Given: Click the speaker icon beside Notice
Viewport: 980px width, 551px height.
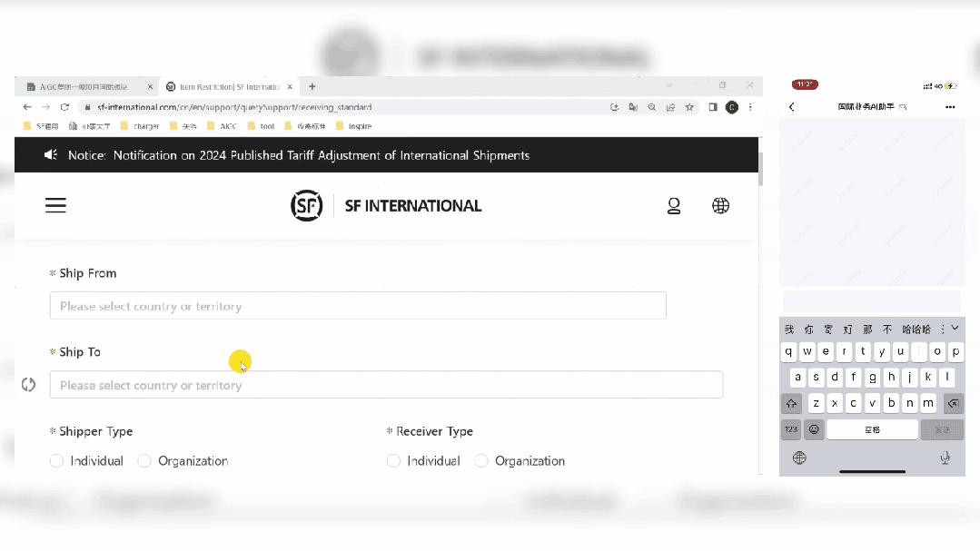Looking at the screenshot, I should click(x=52, y=155).
